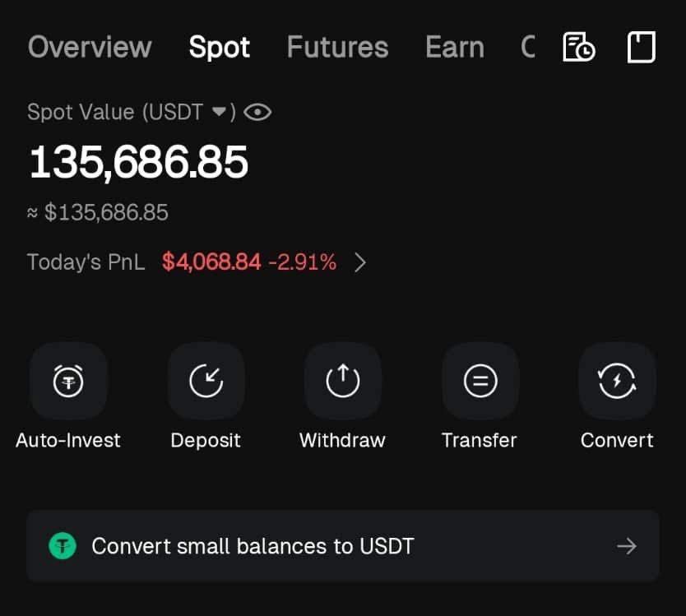
Task: Open the notebook icon at top right
Action: (x=641, y=48)
